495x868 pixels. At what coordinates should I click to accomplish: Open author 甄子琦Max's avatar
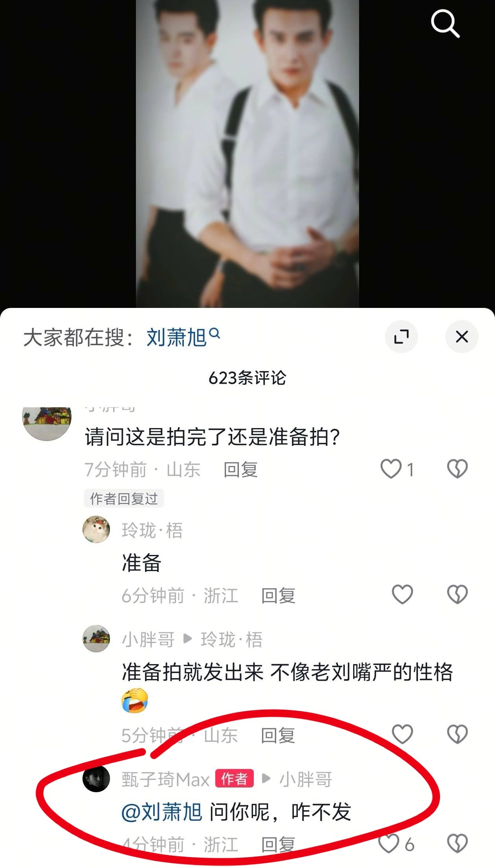pos(96,778)
